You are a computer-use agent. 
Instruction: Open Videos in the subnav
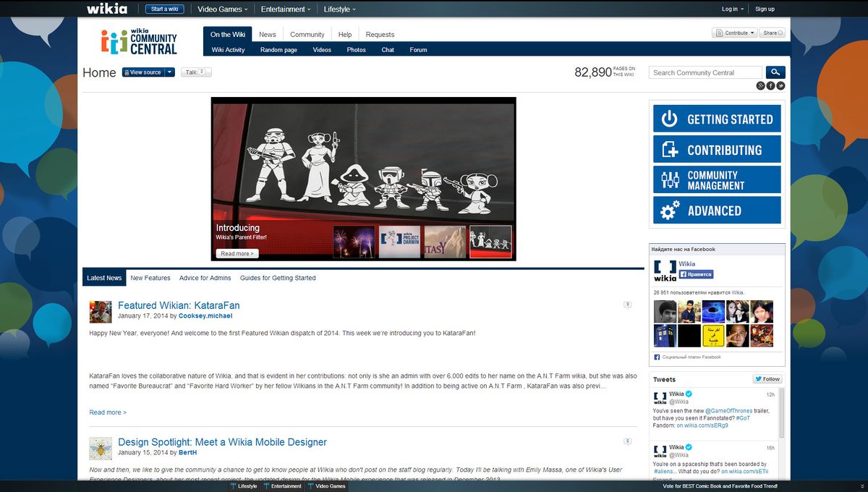point(322,50)
